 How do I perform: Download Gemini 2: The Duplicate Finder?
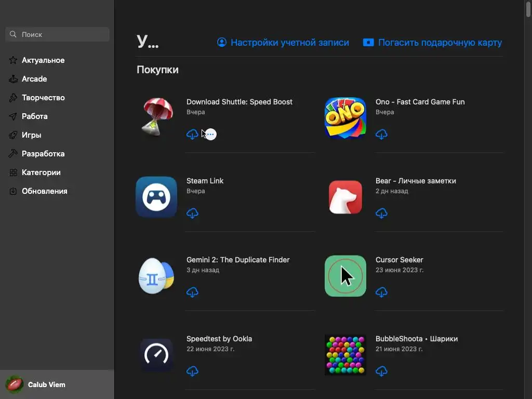192,292
